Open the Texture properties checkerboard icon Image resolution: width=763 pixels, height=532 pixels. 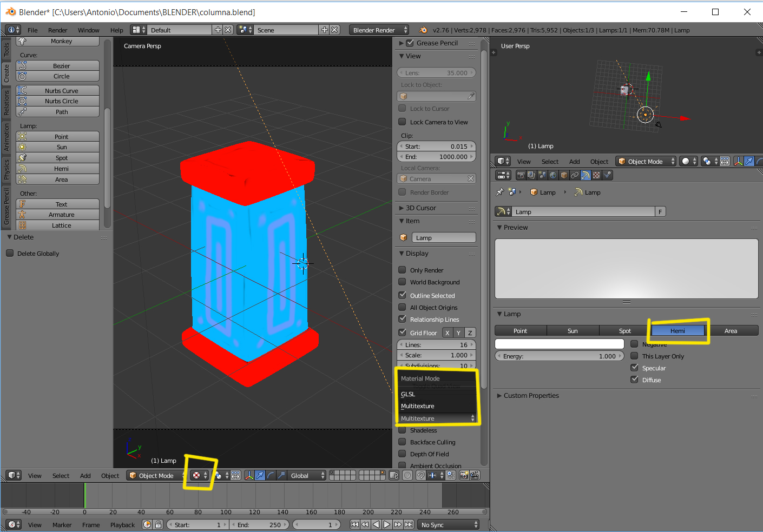click(596, 175)
